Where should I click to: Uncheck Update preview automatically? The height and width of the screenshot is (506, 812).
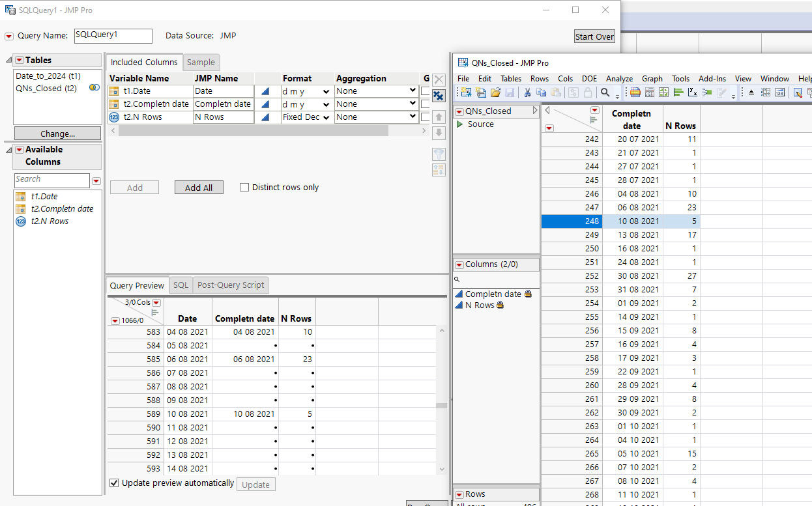[x=114, y=483]
